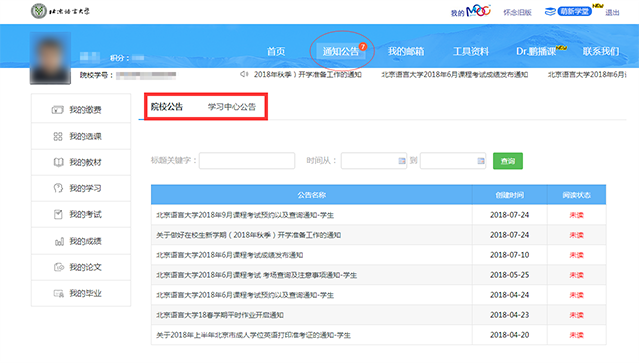Screen dimensions: 639x363
Task: Click the 我的论文 icon
Action: point(59,267)
